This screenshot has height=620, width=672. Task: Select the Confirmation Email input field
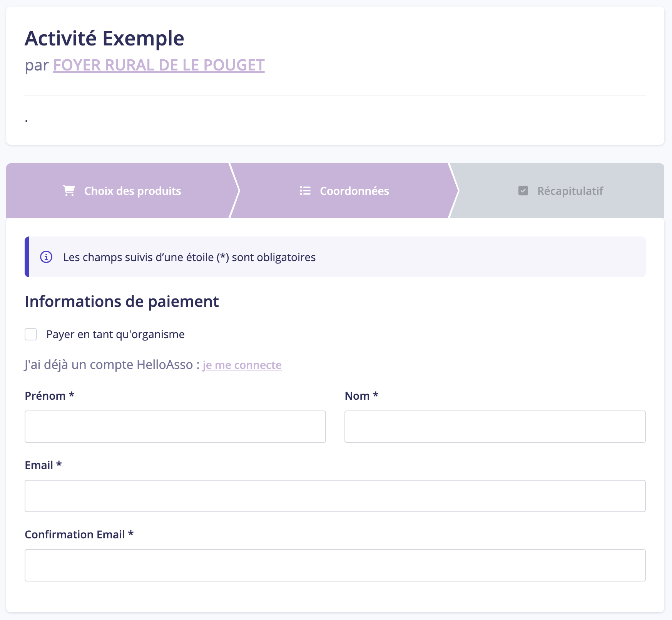point(335,565)
